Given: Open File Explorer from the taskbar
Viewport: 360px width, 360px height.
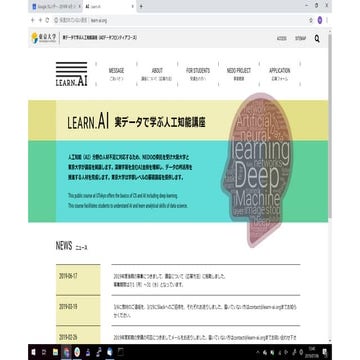Looking at the screenshot, I should pos(55,352).
